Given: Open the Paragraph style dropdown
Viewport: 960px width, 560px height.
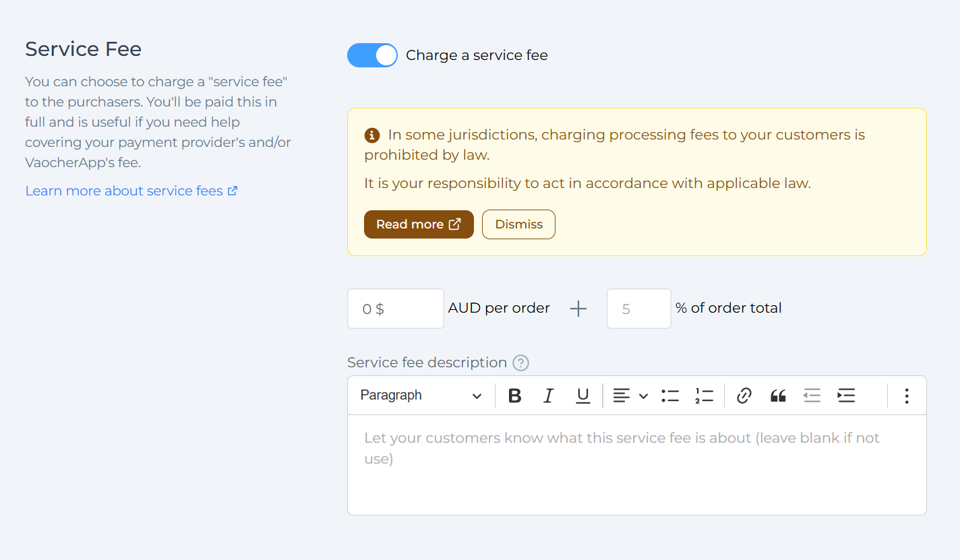Looking at the screenshot, I should 421,396.
